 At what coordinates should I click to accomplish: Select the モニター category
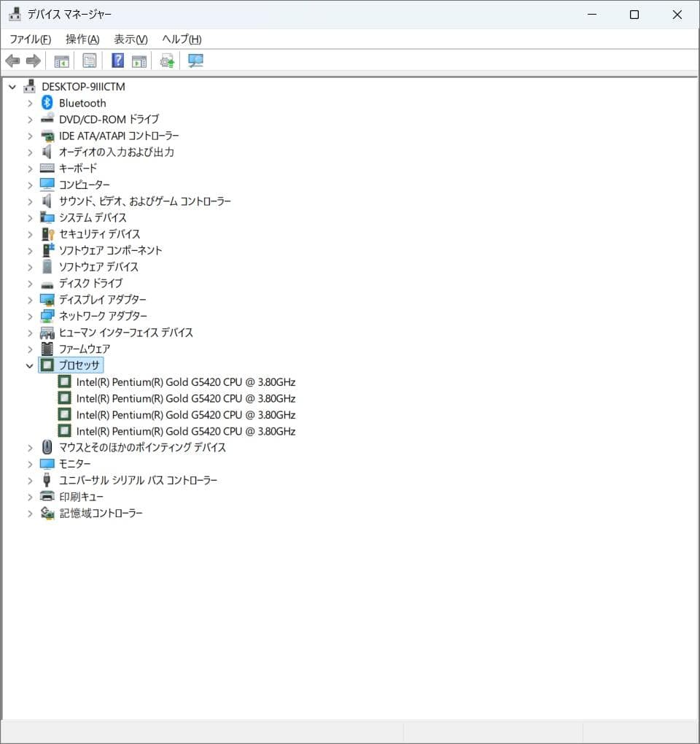pyautogui.click(x=75, y=463)
